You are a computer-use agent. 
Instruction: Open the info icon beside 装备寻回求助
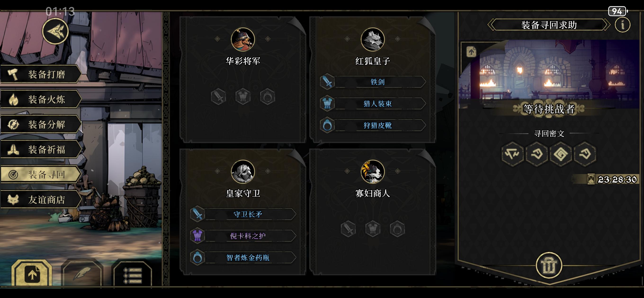pyautogui.click(x=622, y=25)
